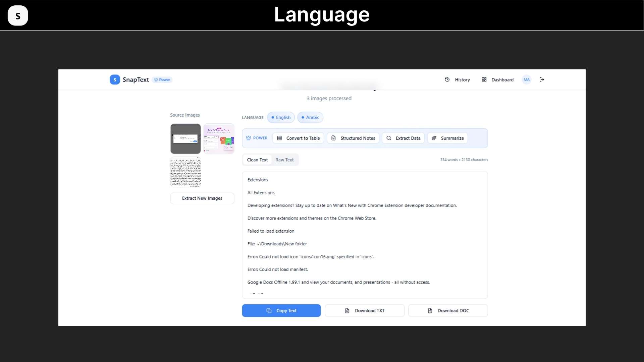Select the Arabic text document thumbnail
Viewport: 644px width, 362px height.
[x=185, y=172]
